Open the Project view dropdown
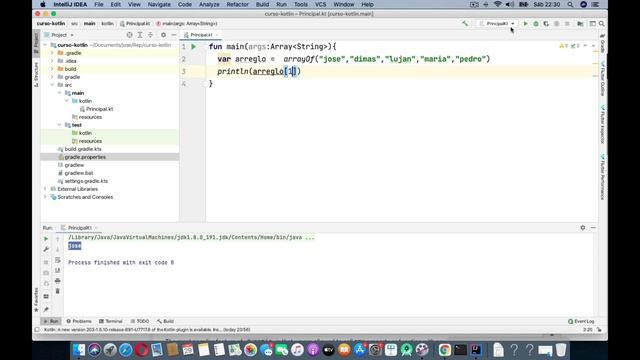This screenshot has width=640, height=360. pyautogui.click(x=60, y=35)
